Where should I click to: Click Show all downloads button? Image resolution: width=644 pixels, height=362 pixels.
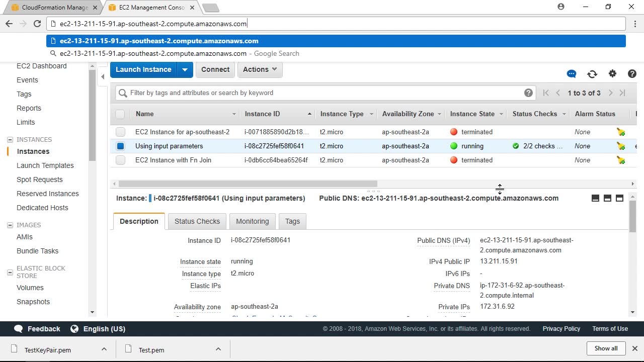pyautogui.click(x=606, y=348)
